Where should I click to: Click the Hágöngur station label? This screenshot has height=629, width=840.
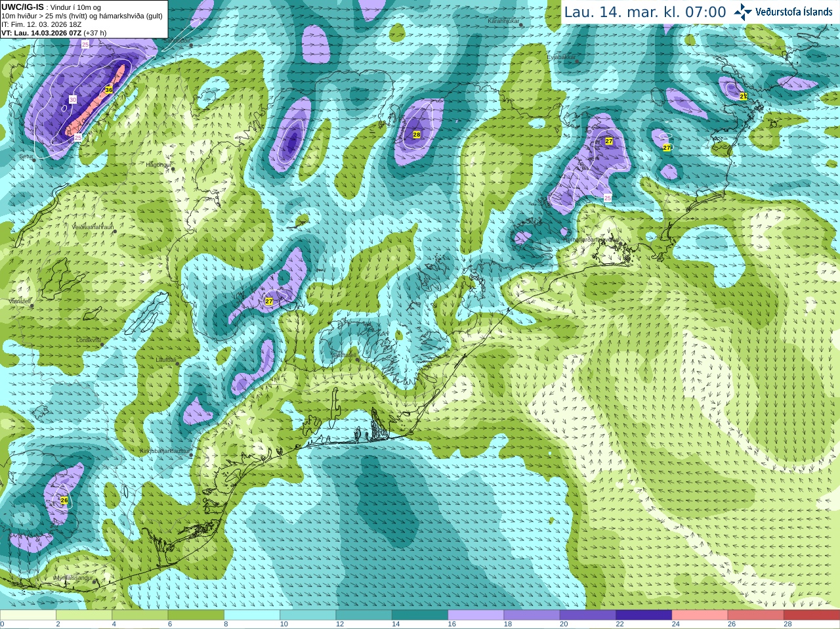point(158,165)
